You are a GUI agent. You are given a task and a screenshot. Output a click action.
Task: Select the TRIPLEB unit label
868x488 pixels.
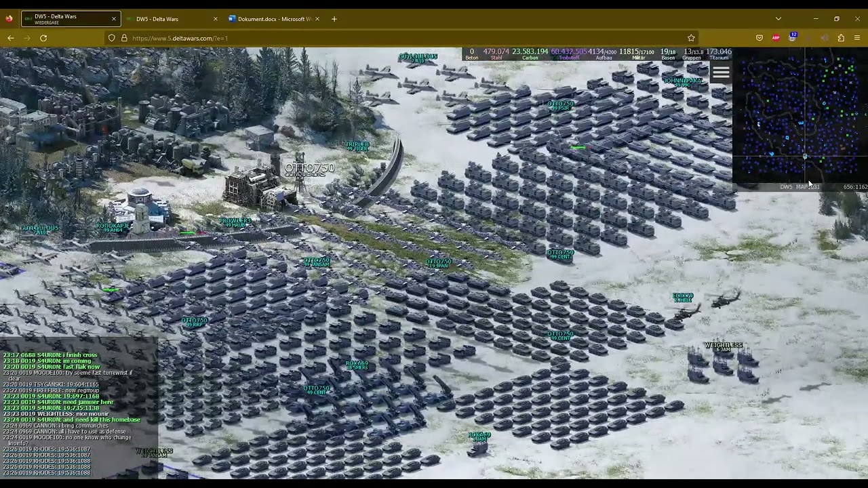point(357,146)
